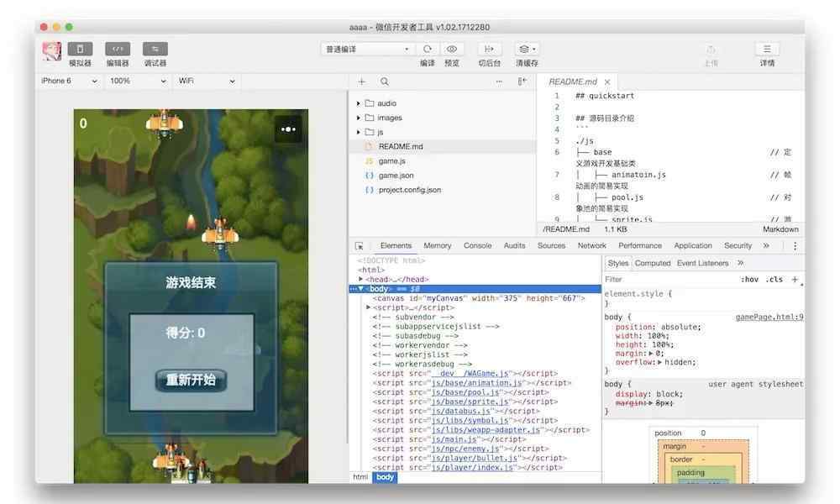Click the Markdown language indicator
Image resolution: width=840 pixels, height=504 pixels.
tap(780, 229)
